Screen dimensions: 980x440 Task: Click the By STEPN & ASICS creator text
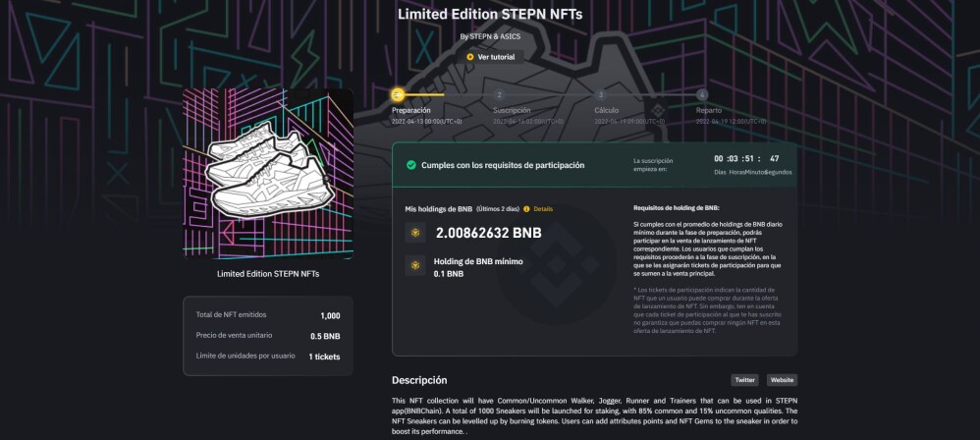click(490, 36)
